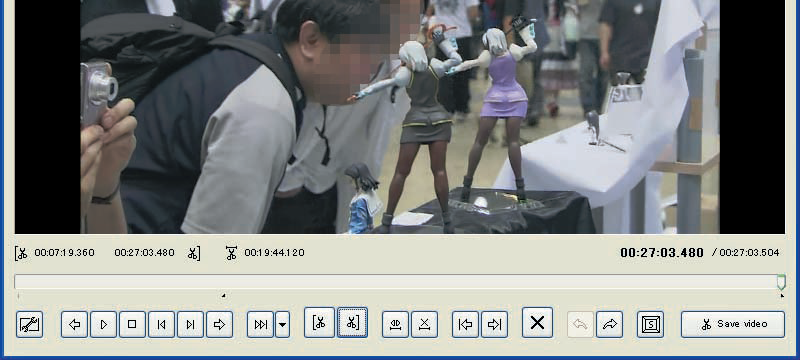Click the framed S button
The height and width of the screenshot is (360, 800).
(x=651, y=324)
